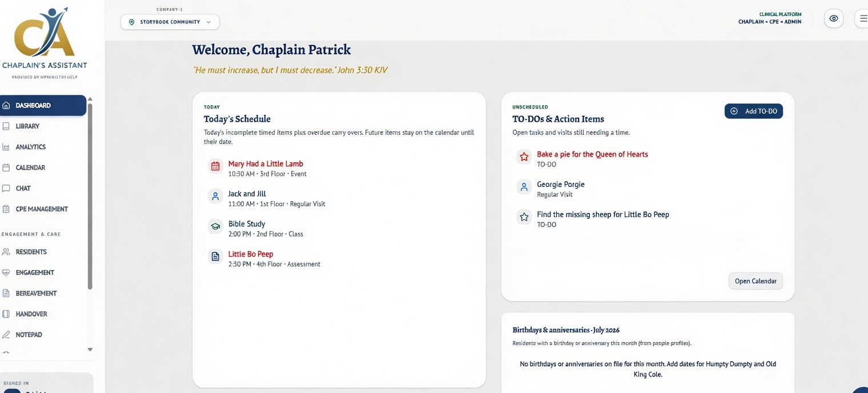Click the graduation cap icon for Bible Study
This screenshot has height=393, width=868.
(x=215, y=227)
